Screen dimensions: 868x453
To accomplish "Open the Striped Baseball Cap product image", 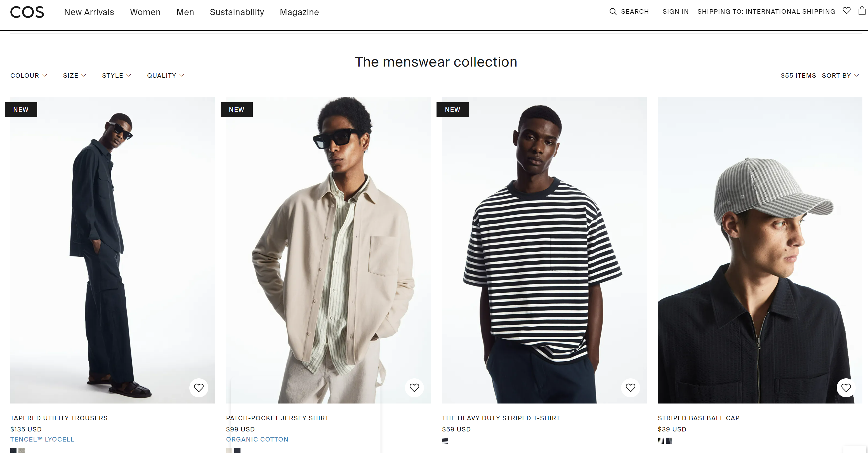I will 760,250.
